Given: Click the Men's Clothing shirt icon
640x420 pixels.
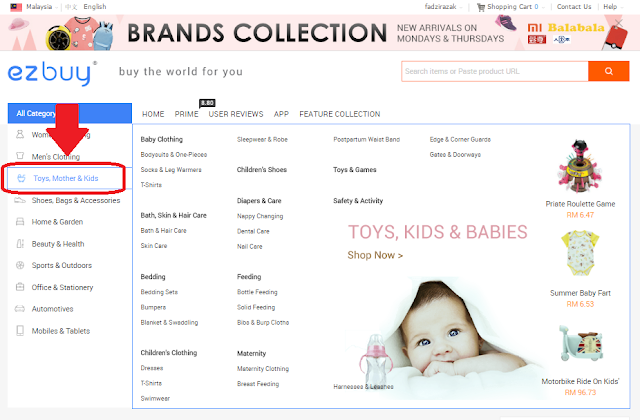Looking at the screenshot, I should (x=20, y=156).
